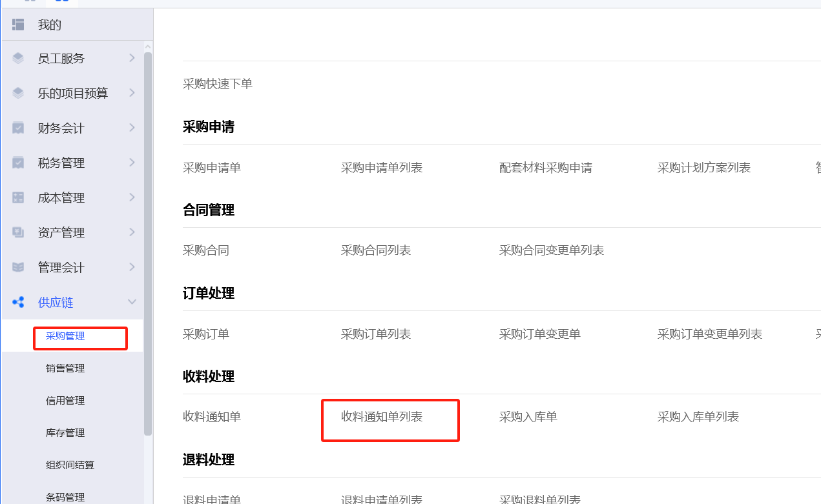Click the 供应链 share-node icon
The width and height of the screenshot is (821, 504).
18,303
